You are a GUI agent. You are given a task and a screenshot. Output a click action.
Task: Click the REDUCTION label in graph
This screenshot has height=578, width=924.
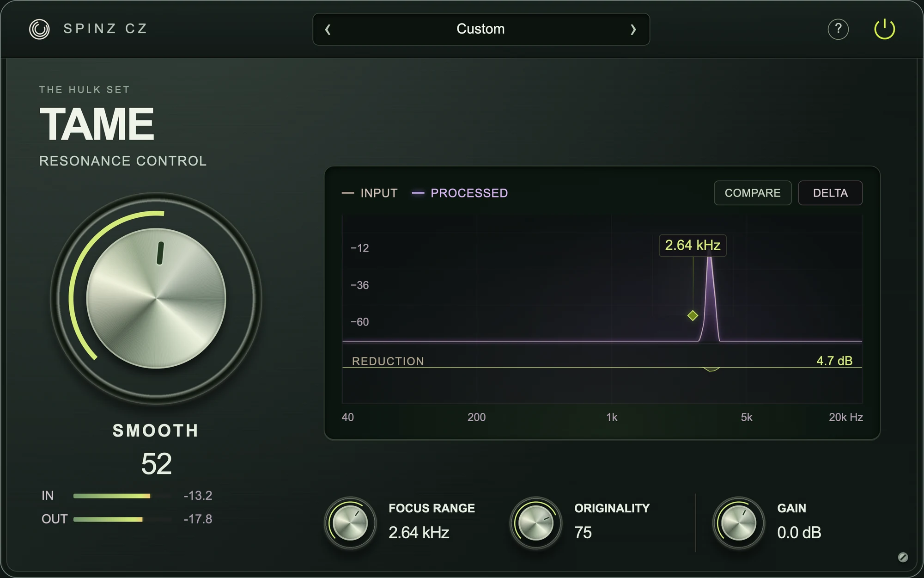click(x=388, y=361)
